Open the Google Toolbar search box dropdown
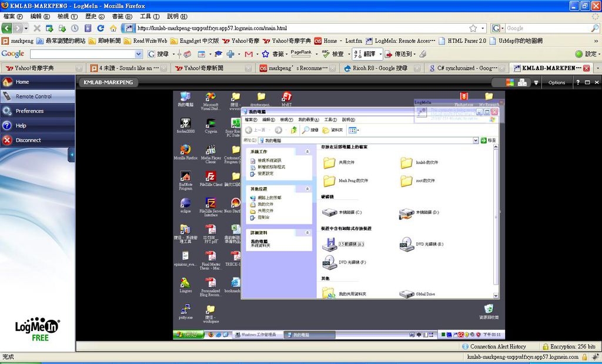Screen dimensions: 602x364 pyautogui.click(x=139, y=54)
